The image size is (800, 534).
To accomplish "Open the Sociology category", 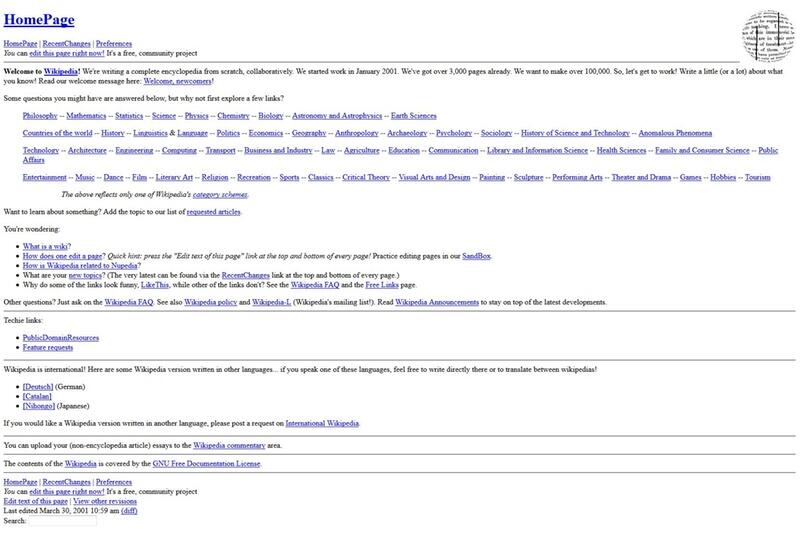I will (496, 133).
